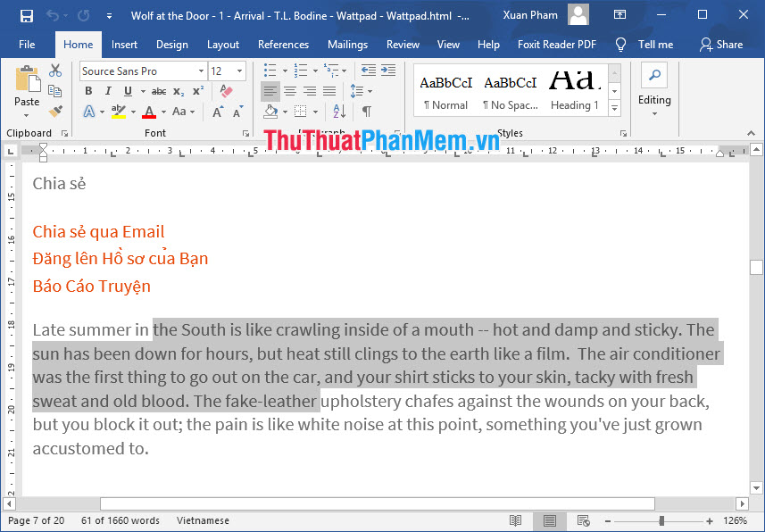Open the font size 12 dropdown
765x532 pixels.
pyautogui.click(x=238, y=71)
